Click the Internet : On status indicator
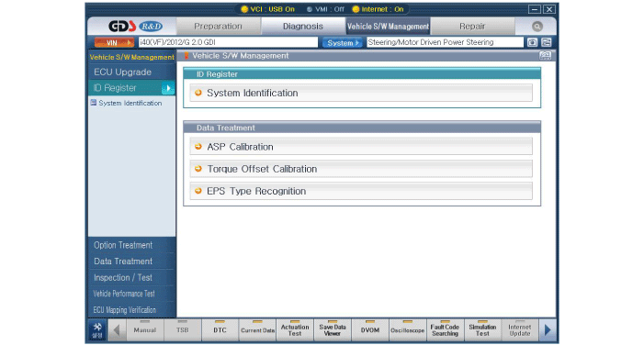This screenshot has height=345, width=644. click(x=378, y=9)
